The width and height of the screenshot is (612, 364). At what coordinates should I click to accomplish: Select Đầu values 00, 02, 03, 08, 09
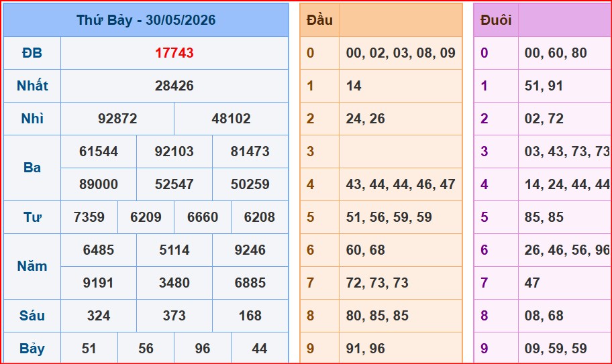401,52
